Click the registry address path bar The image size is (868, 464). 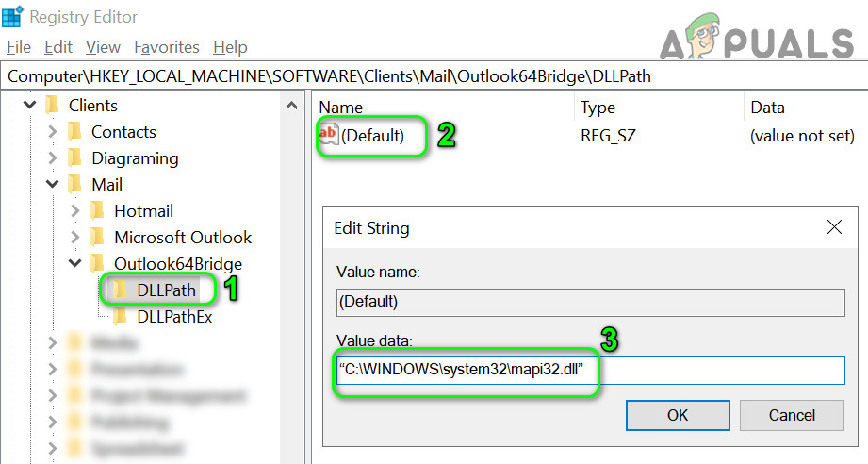[434, 76]
